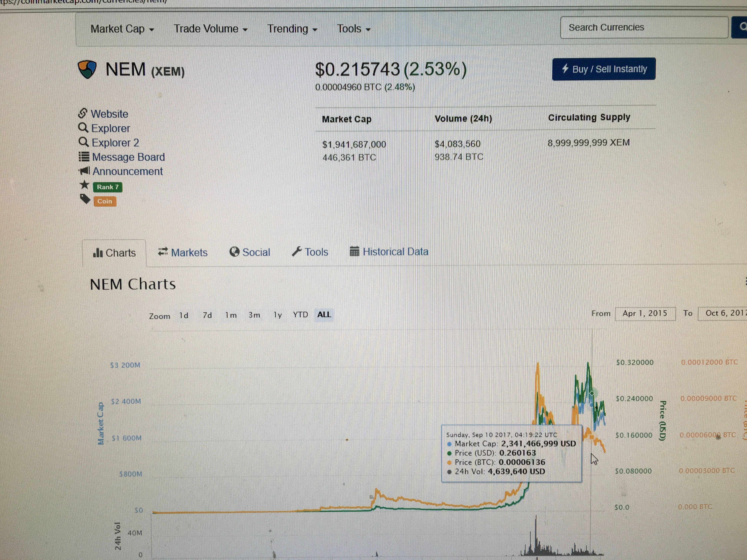Click the green Rank 7 badge
Screen dimensions: 747x560
pos(108,187)
